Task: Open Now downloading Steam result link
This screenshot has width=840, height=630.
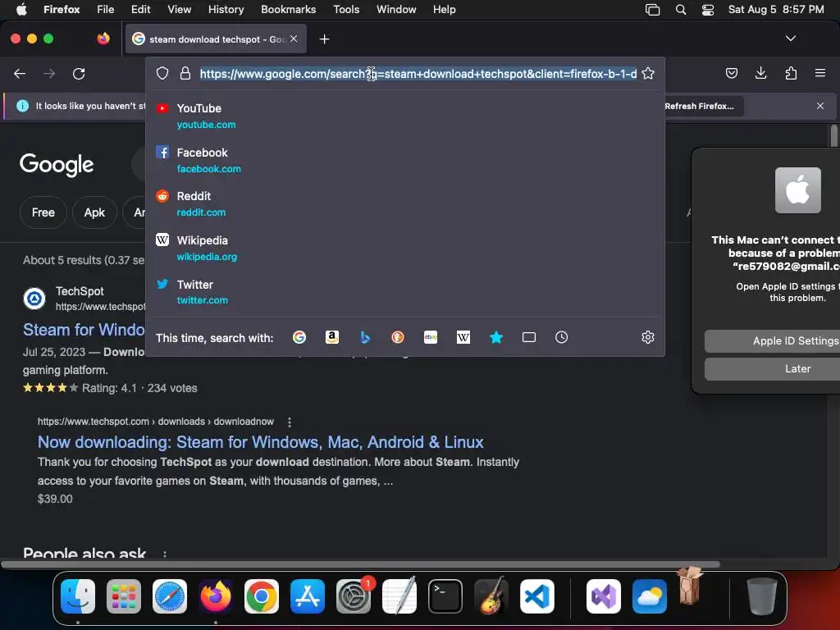Action: (x=260, y=442)
